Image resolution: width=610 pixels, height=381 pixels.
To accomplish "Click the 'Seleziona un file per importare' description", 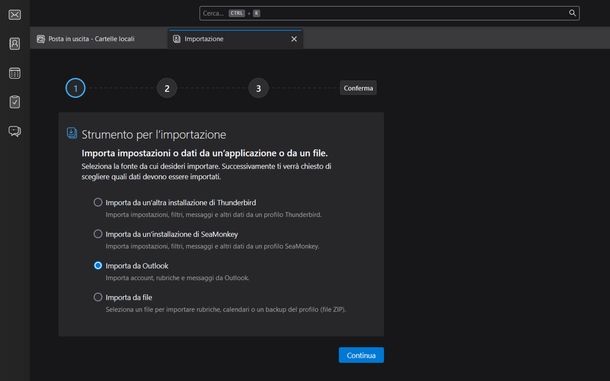I will tap(226, 310).
